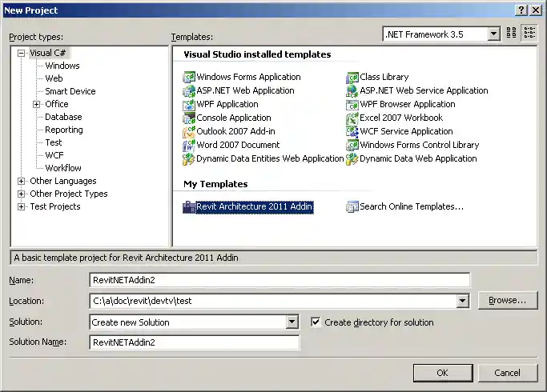547x392 pixels.
Task: Open the Solution dropdown list
Action: coord(292,322)
